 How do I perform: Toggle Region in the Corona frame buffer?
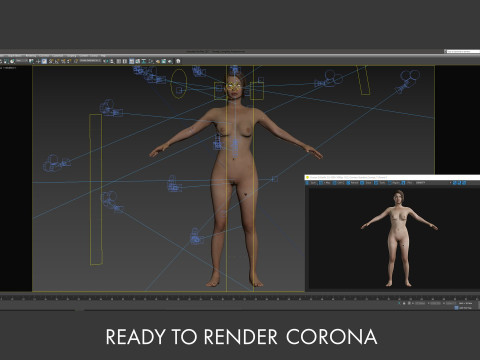[394, 183]
